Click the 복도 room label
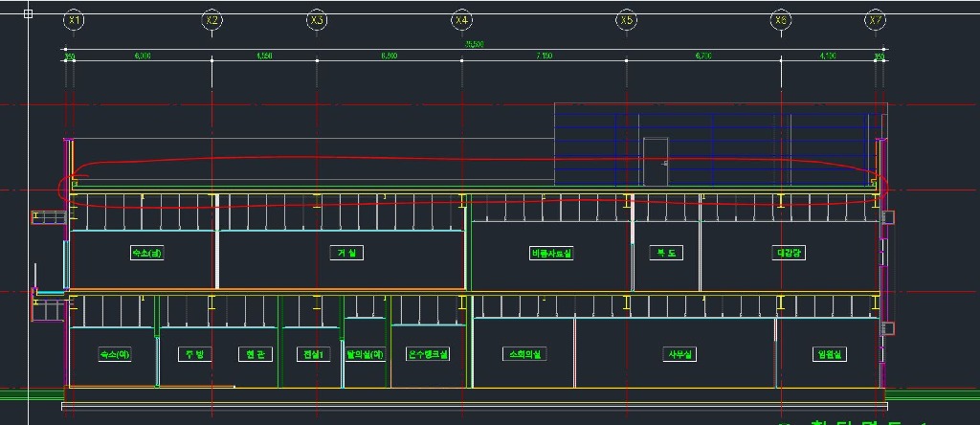The height and width of the screenshot is (425, 980). coord(665,254)
